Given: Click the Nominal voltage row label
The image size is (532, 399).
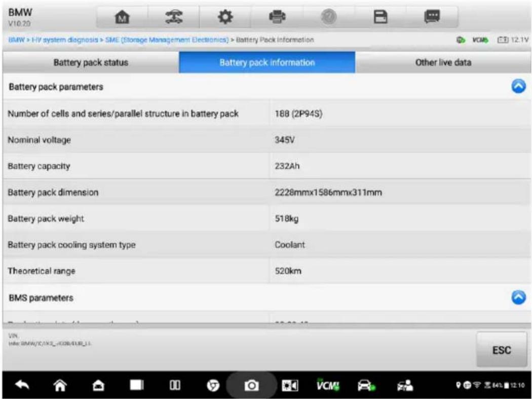Looking at the screenshot, I should point(40,140).
